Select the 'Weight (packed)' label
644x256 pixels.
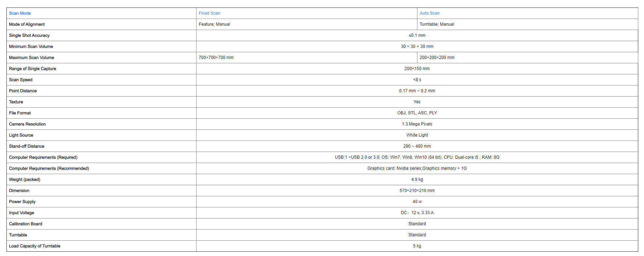click(25, 179)
